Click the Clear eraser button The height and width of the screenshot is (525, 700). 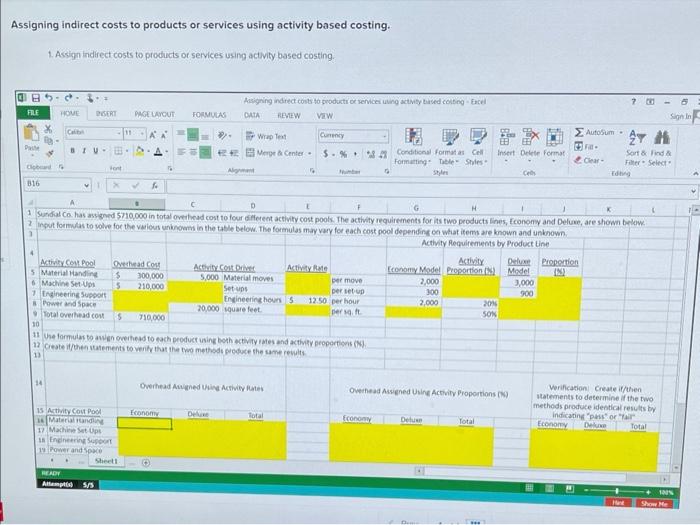tap(589, 160)
